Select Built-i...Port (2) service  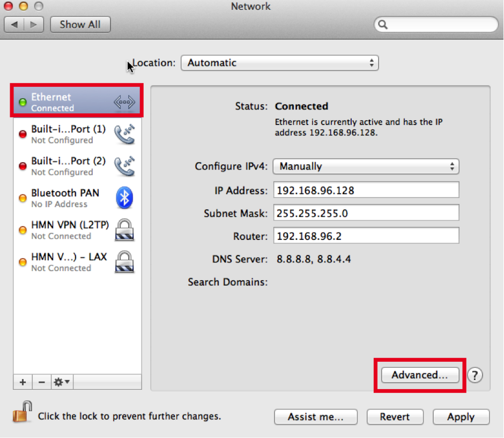pyautogui.click(x=77, y=166)
